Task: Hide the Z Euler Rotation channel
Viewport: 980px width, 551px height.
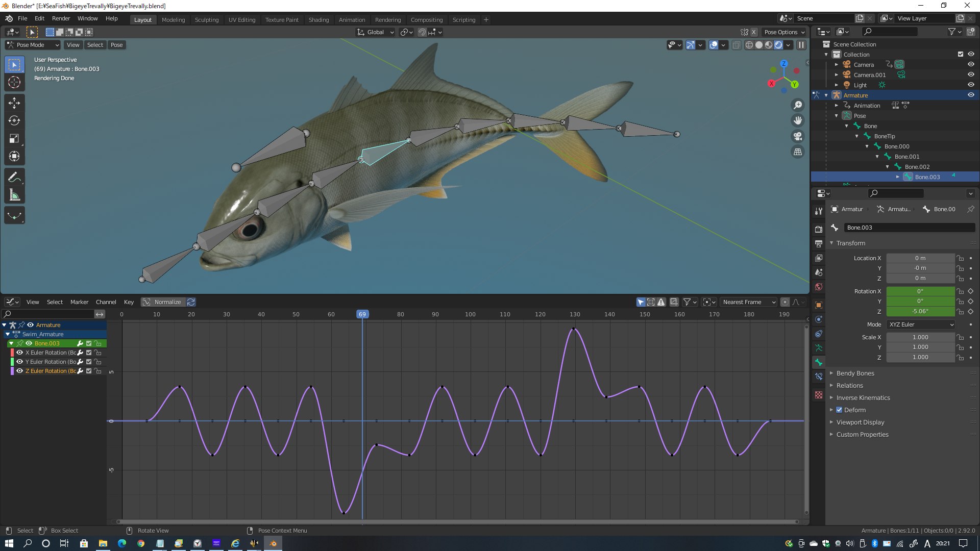Action: tap(19, 371)
